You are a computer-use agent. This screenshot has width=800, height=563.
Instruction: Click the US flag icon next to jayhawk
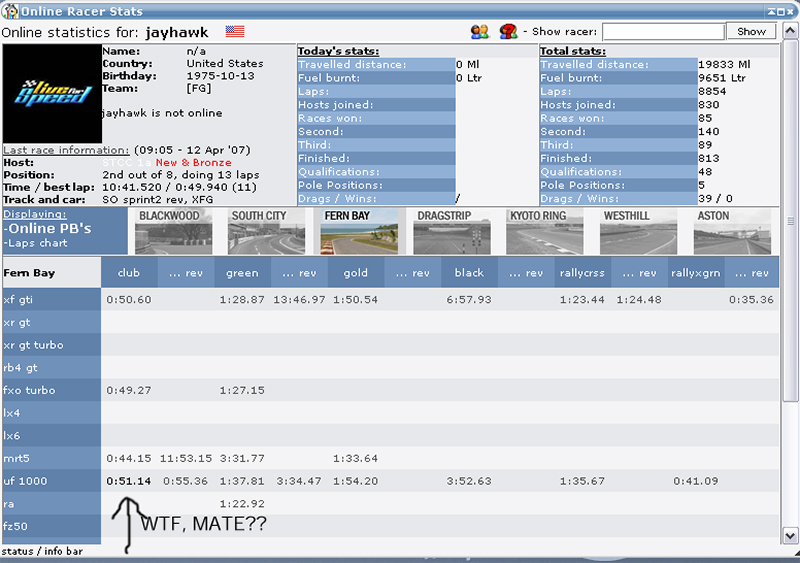click(x=235, y=32)
